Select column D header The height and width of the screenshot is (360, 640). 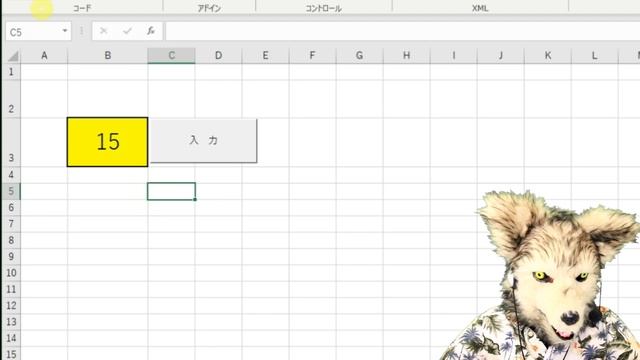(218, 56)
